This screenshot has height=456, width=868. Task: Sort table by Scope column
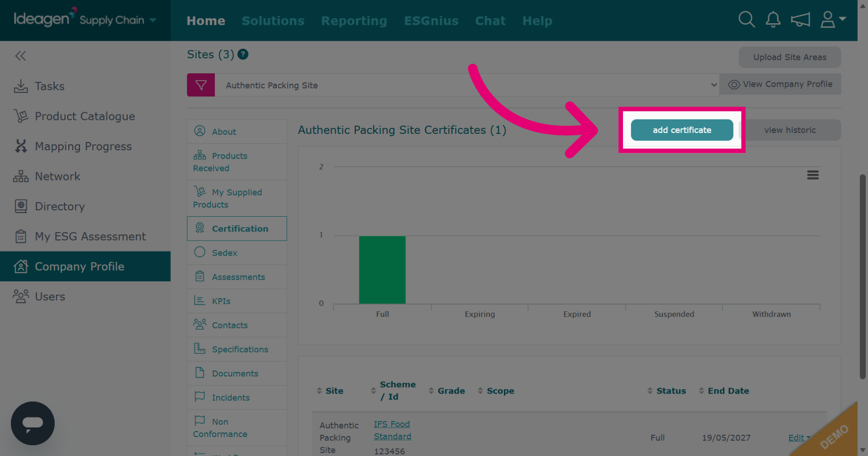click(496, 391)
